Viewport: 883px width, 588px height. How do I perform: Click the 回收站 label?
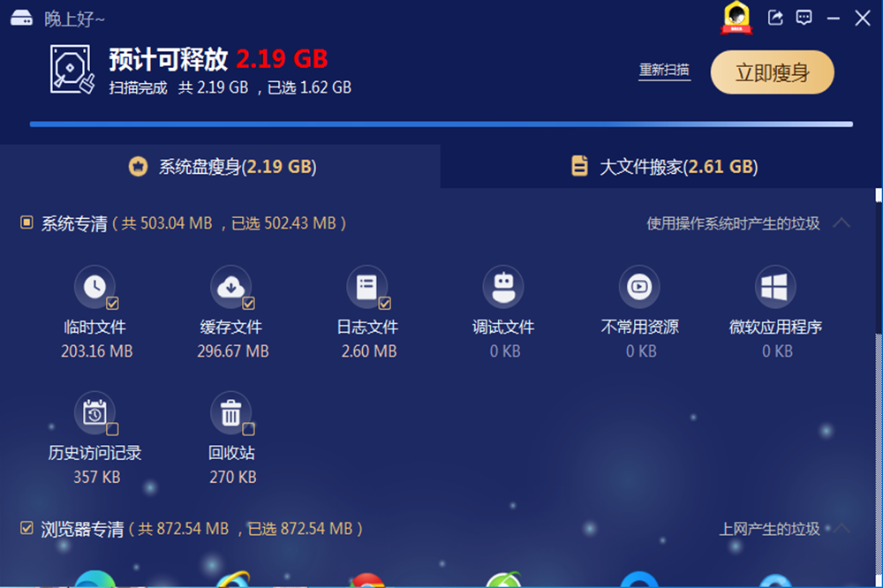(x=231, y=453)
